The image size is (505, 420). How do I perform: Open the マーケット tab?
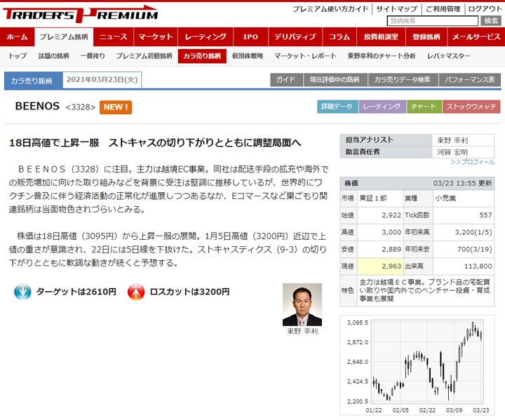[156, 37]
